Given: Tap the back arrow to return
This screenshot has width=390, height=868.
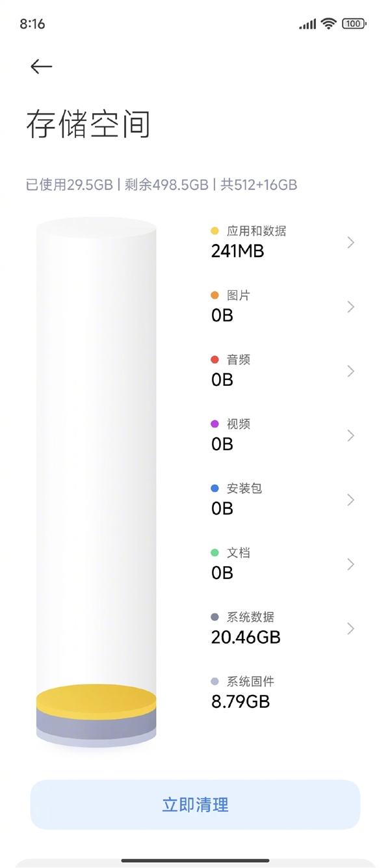Looking at the screenshot, I should 40,66.
